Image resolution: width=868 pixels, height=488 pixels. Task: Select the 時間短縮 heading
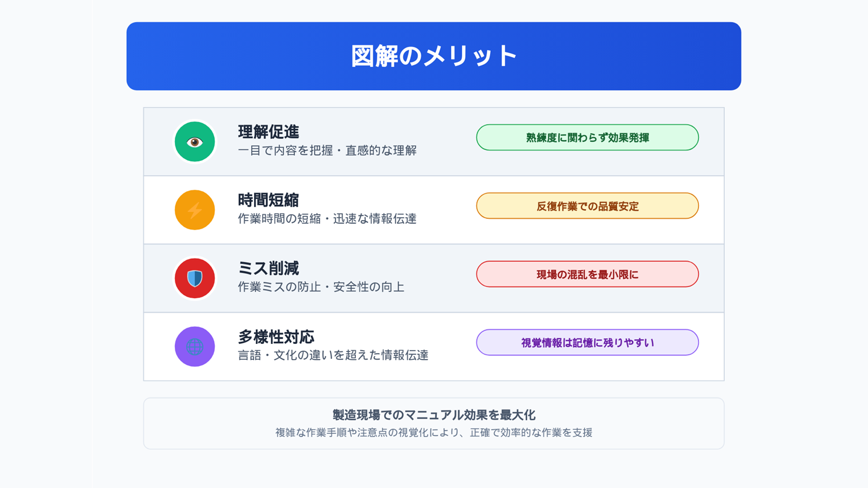pos(269,200)
